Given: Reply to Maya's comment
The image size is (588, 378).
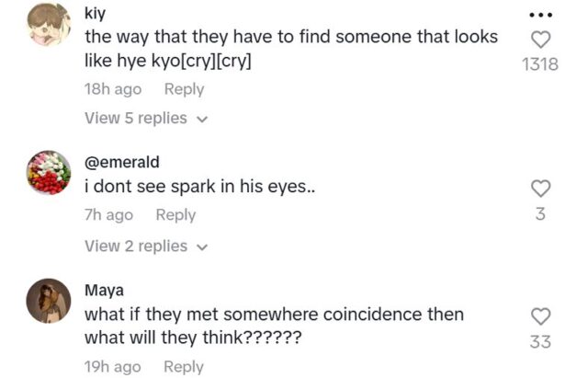Looking at the screenshot, I should [x=184, y=366].
